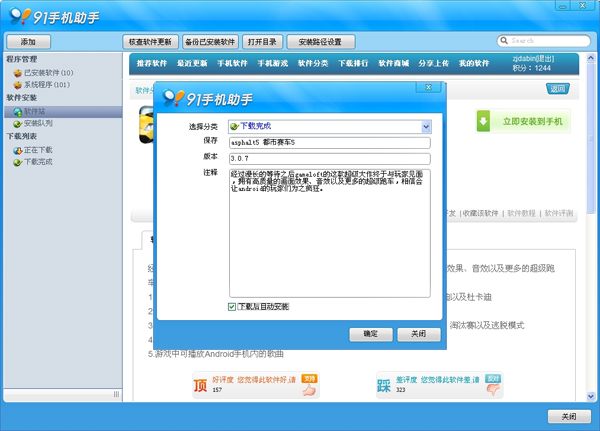Switch to 分享上传 tab
This screenshot has width=600, height=431.
click(434, 63)
